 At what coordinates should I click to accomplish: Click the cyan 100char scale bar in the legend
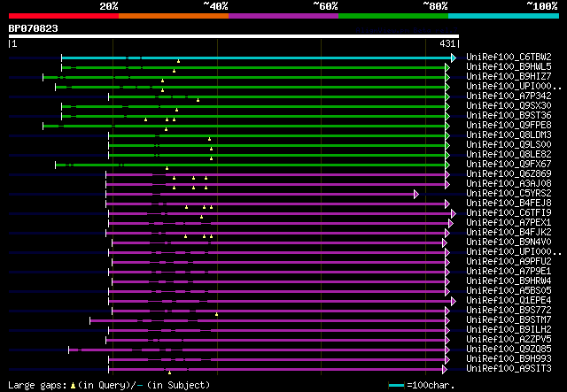396,386
